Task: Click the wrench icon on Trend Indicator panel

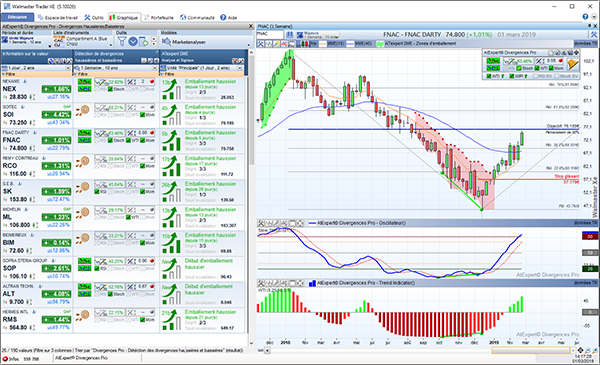Action: (261, 283)
